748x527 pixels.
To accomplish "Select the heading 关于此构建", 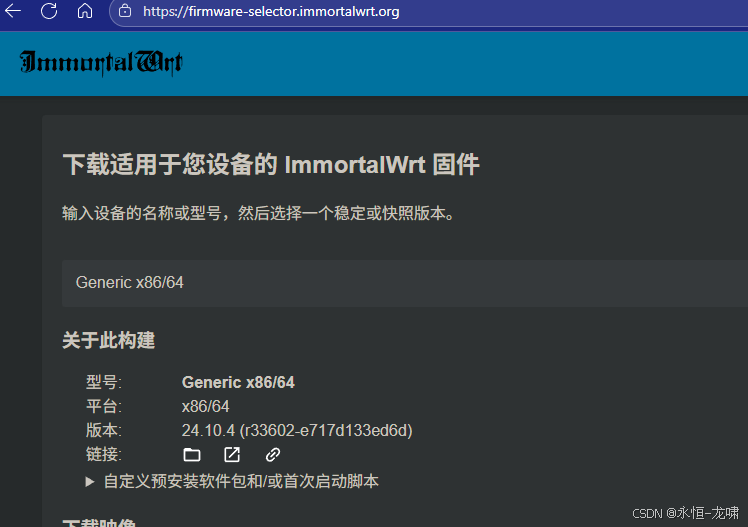I will click(x=108, y=341).
